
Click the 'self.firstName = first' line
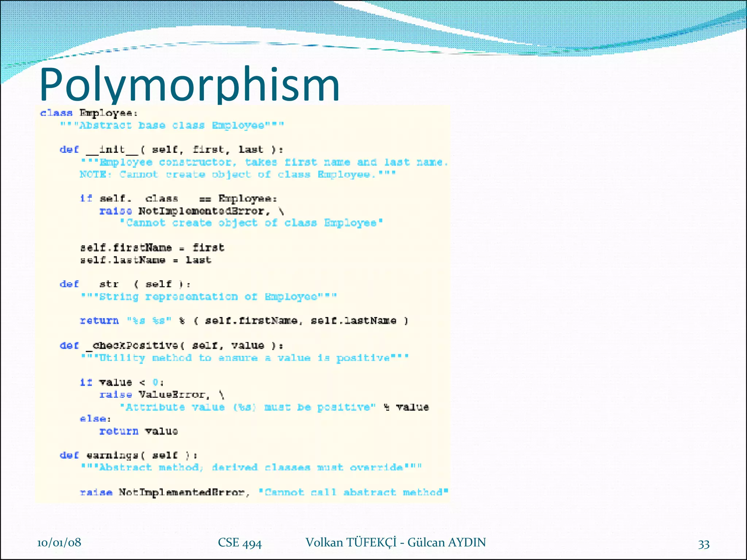click(x=152, y=248)
